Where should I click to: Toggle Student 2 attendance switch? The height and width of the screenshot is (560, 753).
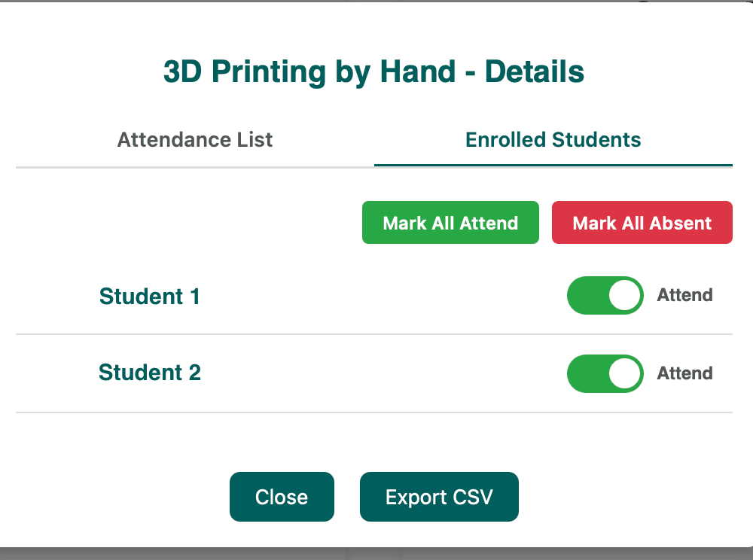coord(605,373)
